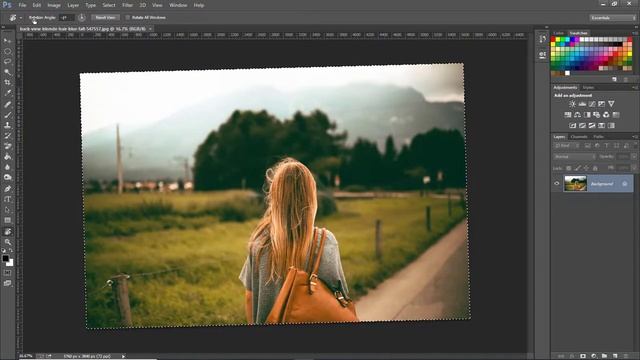Add a Curves adjustment
The height and width of the screenshot is (360, 640).
pyautogui.click(x=592, y=104)
